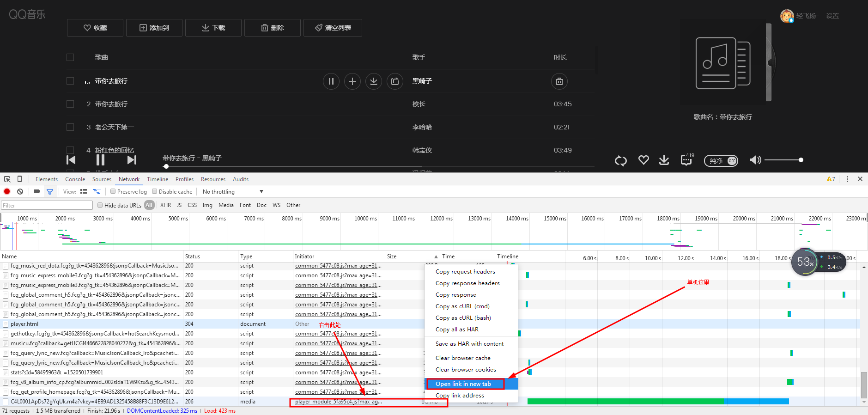Filter requests by XHR type

(165, 205)
